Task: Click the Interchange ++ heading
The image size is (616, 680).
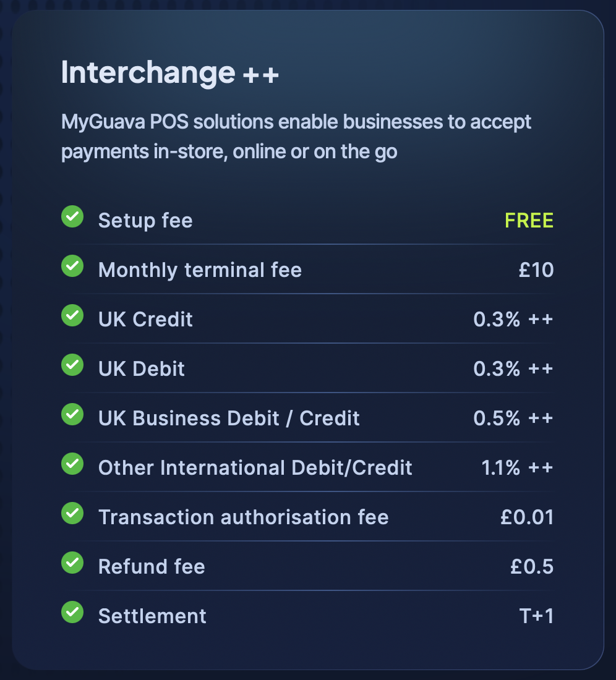Action: (169, 73)
